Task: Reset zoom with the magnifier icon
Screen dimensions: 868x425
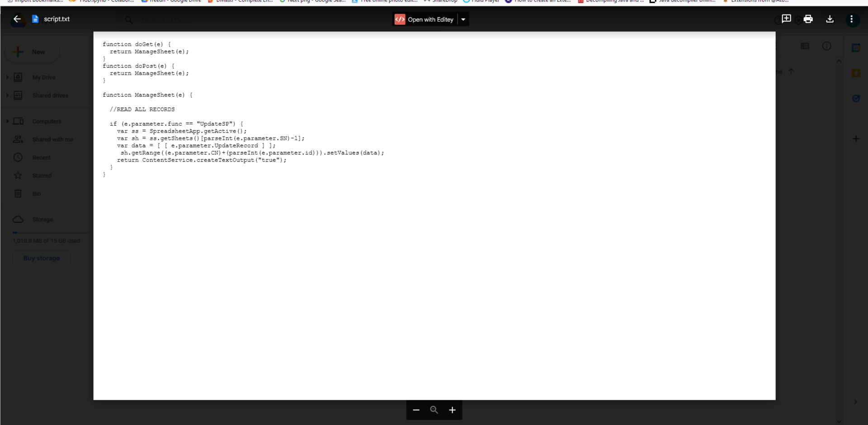Action: pos(434,410)
